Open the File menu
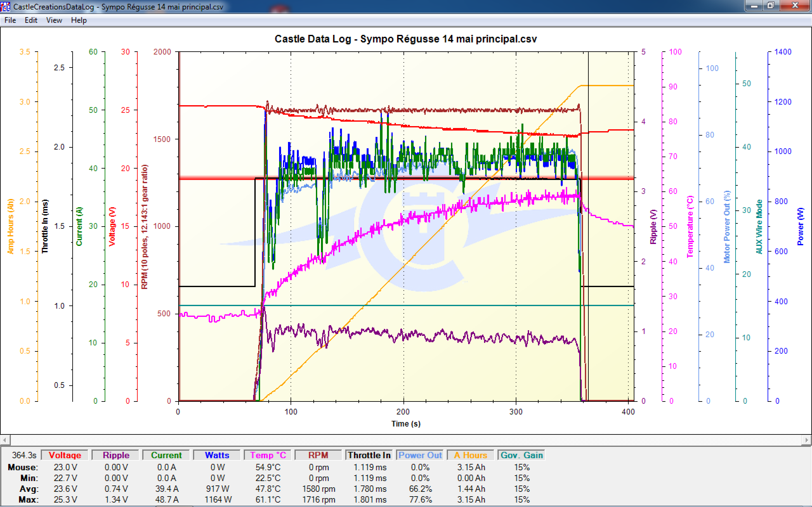This screenshot has width=812, height=507. click(10, 20)
